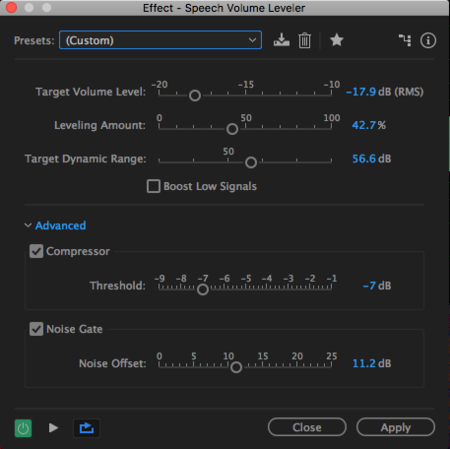Uncheck the Compressor checkbox
Screen dimensions: 450x449
(36, 251)
